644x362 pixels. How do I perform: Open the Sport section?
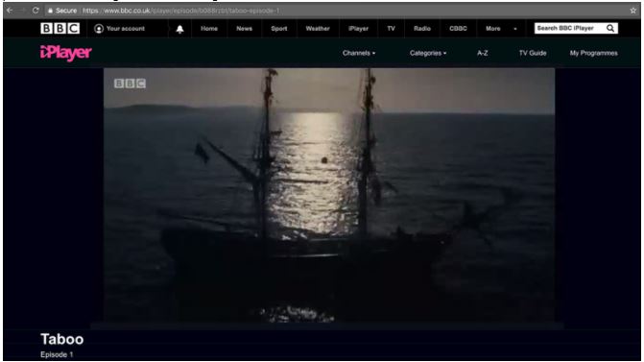(x=279, y=29)
